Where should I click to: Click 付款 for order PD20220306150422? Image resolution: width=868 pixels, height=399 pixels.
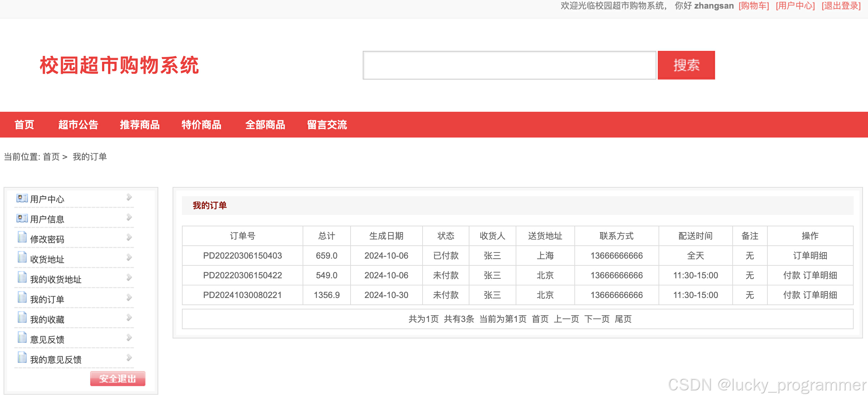(791, 275)
